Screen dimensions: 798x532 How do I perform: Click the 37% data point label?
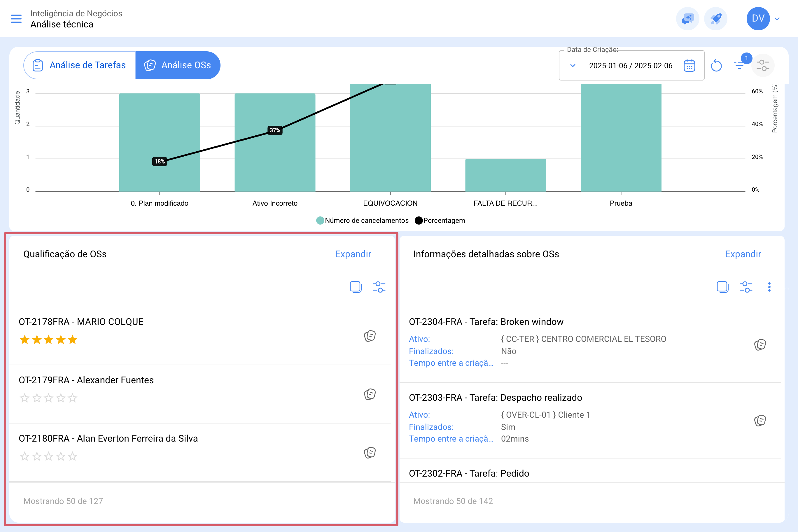[275, 130]
